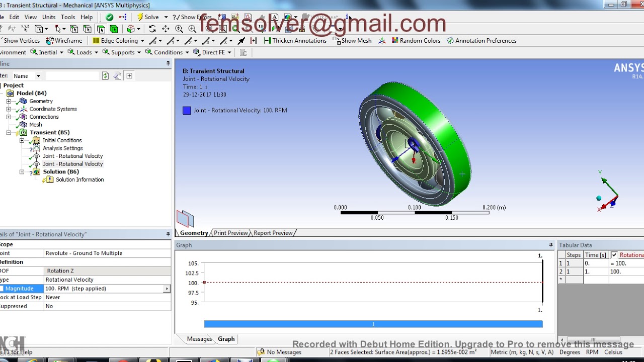Image resolution: width=644 pixels, height=362 pixels.
Task: Click the ISO ball on view triad
Action: tap(599, 199)
